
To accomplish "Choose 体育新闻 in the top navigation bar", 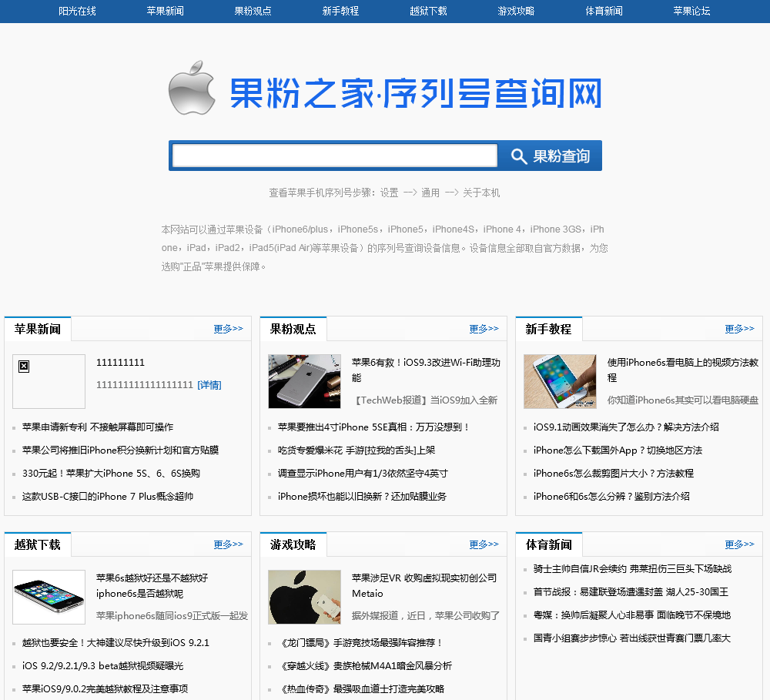I will click(604, 11).
